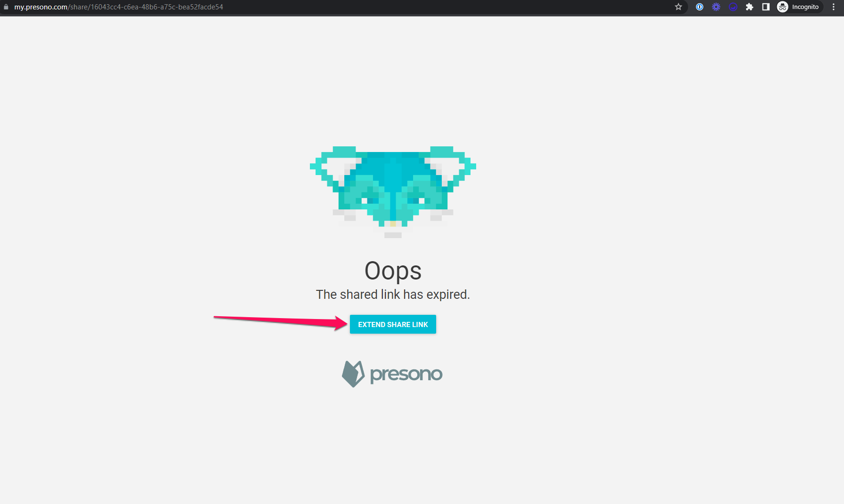Click the red arrow annotation

click(281, 322)
